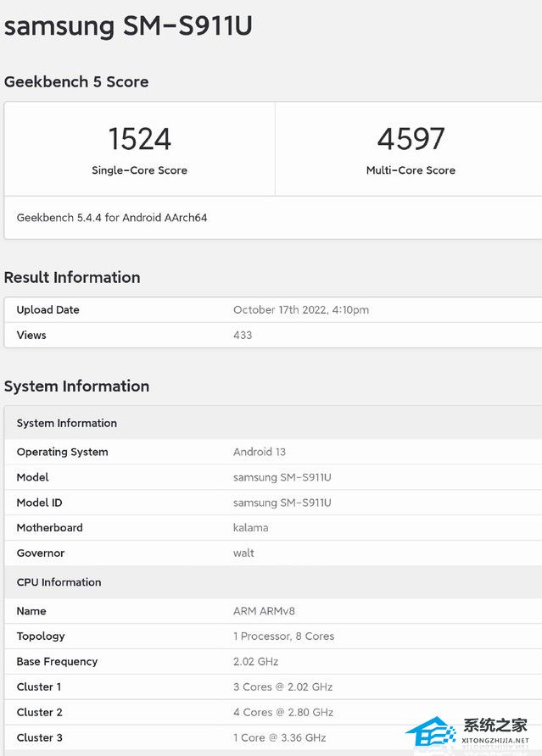Screen dimensions: 542x756
Task: Click the CPU Information table header
Action: click(59, 582)
